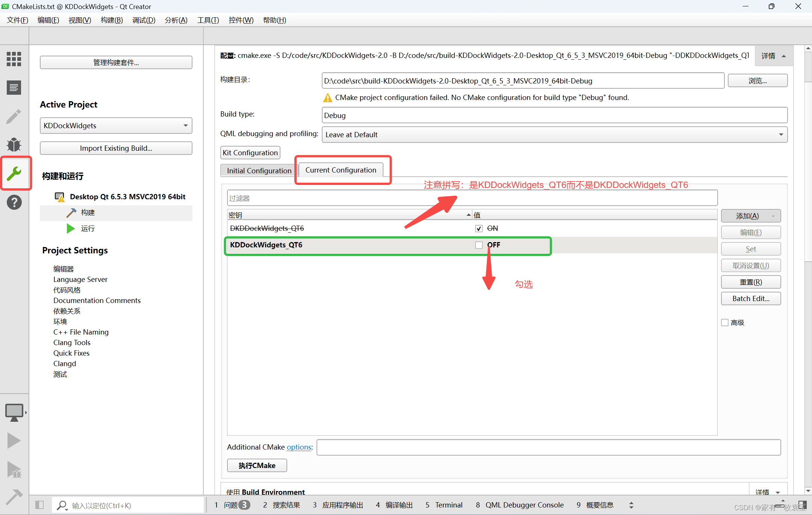Toggle the DKDockWidgets_QT6 ON checkbox

click(477, 228)
